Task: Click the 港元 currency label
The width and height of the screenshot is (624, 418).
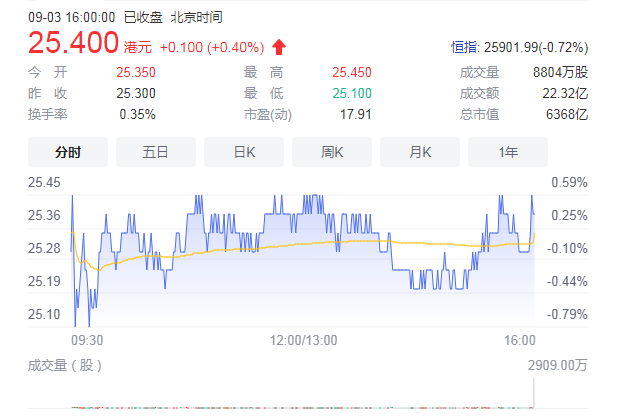Action: click(x=138, y=47)
